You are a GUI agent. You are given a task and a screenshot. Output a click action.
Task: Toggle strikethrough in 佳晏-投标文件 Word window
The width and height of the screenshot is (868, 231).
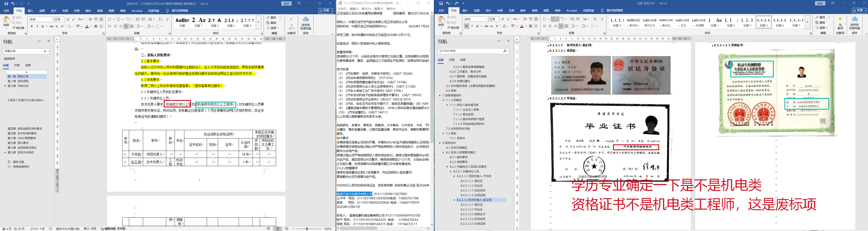tap(486, 26)
